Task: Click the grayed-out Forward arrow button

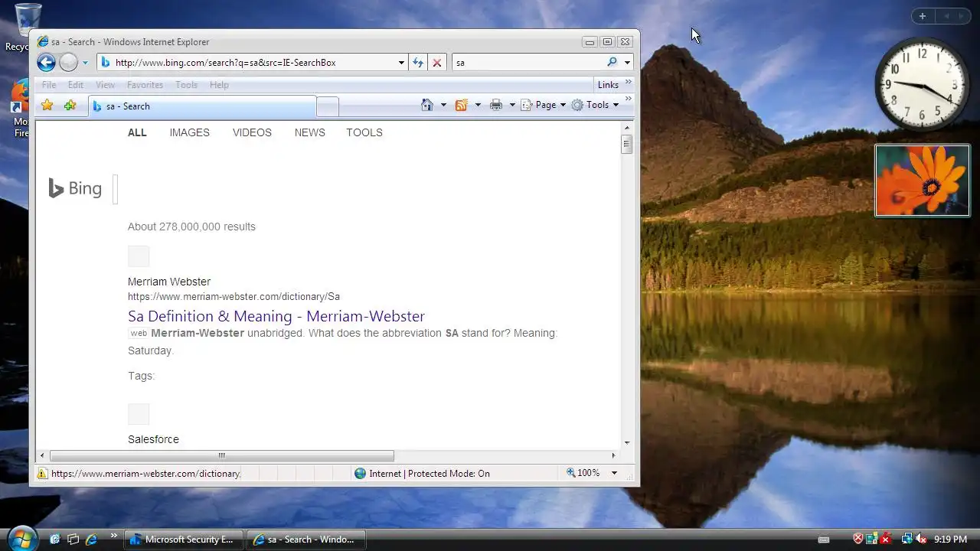Action: coord(68,63)
